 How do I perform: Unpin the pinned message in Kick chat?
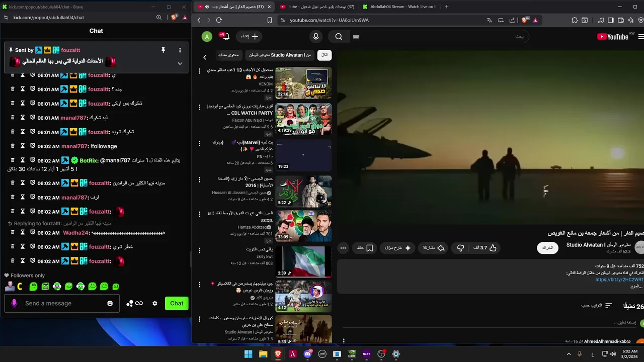click(x=163, y=50)
